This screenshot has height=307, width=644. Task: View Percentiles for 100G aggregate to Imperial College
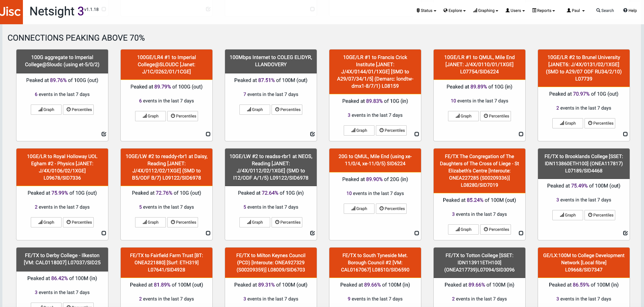pyautogui.click(x=78, y=110)
